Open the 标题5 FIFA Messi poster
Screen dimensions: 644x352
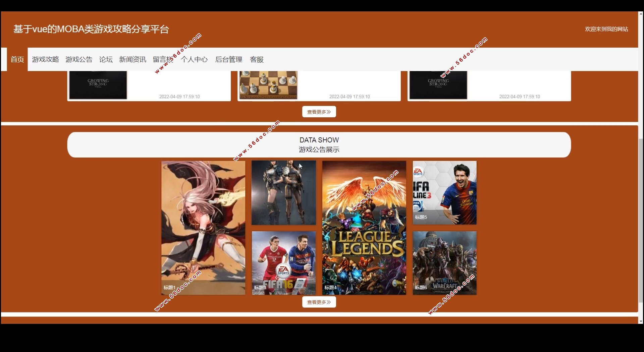(445, 193)
